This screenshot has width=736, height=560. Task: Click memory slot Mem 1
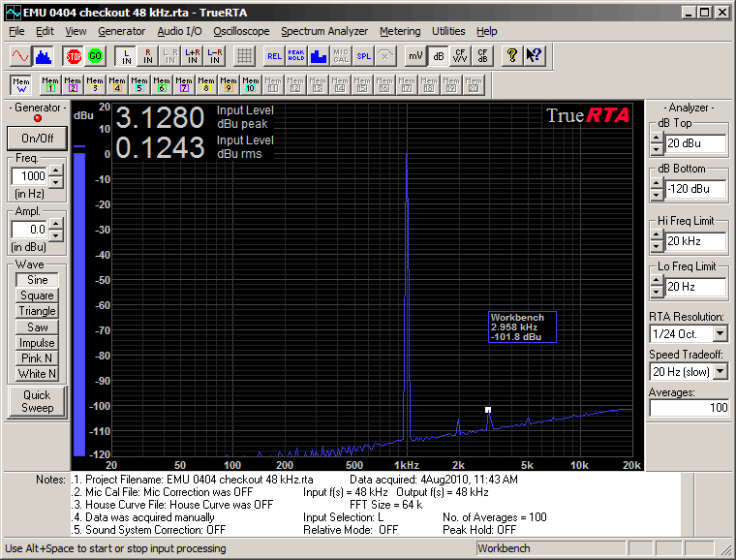point(50,84)
